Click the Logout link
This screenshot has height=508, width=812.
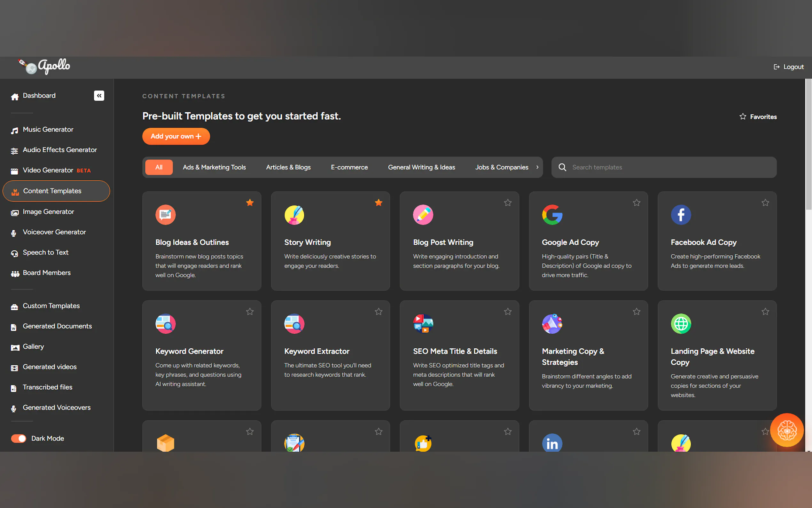click(788, 67)
